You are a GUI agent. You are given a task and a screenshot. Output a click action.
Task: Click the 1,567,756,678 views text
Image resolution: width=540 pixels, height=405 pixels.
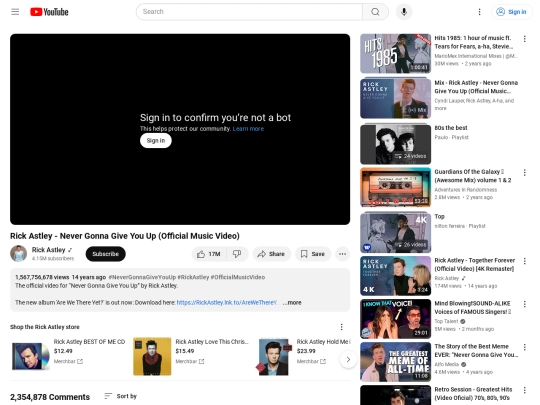[x=42, y=277]
